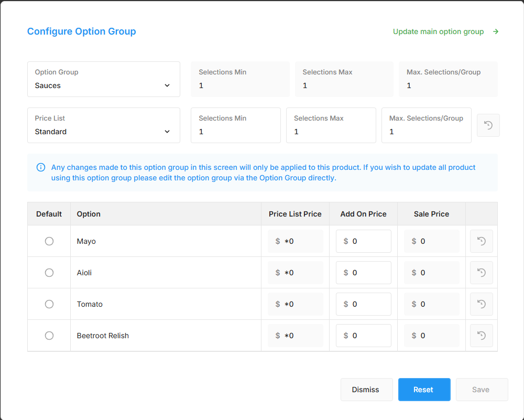Viewport: 524px width, 420px height.
Task: Click the Price List Price column header
Action: pos(295,214)
